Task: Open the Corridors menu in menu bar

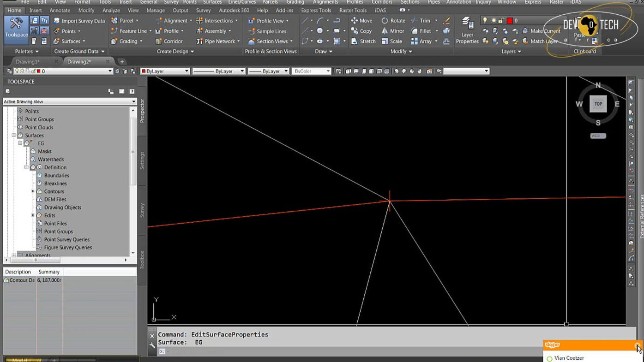Action: tap(382, 2)
